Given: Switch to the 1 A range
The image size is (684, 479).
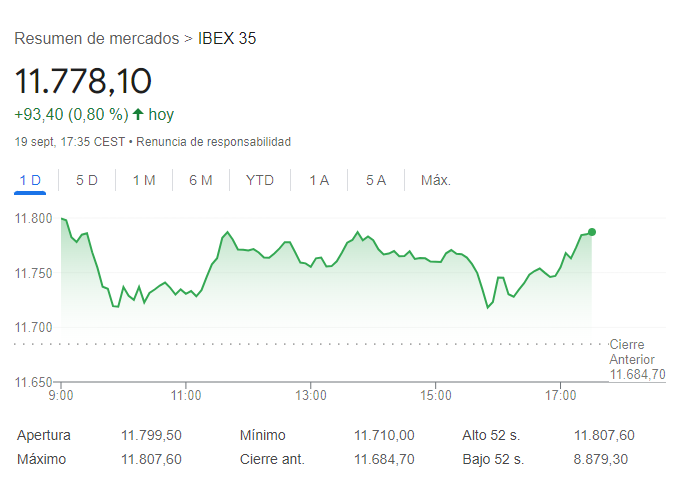Looking at the screenshot, I should coord(319,180).
